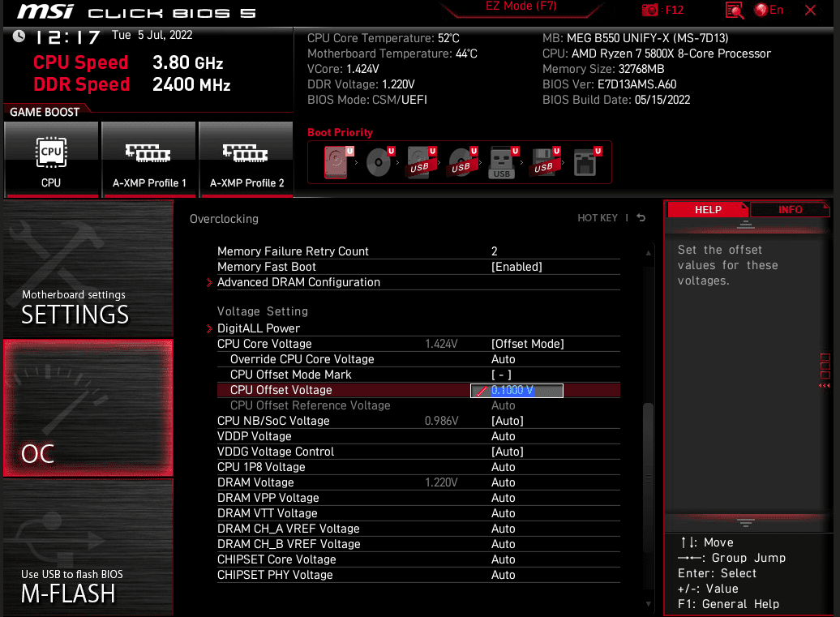
Task: Select CHIPSET Core Voltage row
Action: pos(418,559)
